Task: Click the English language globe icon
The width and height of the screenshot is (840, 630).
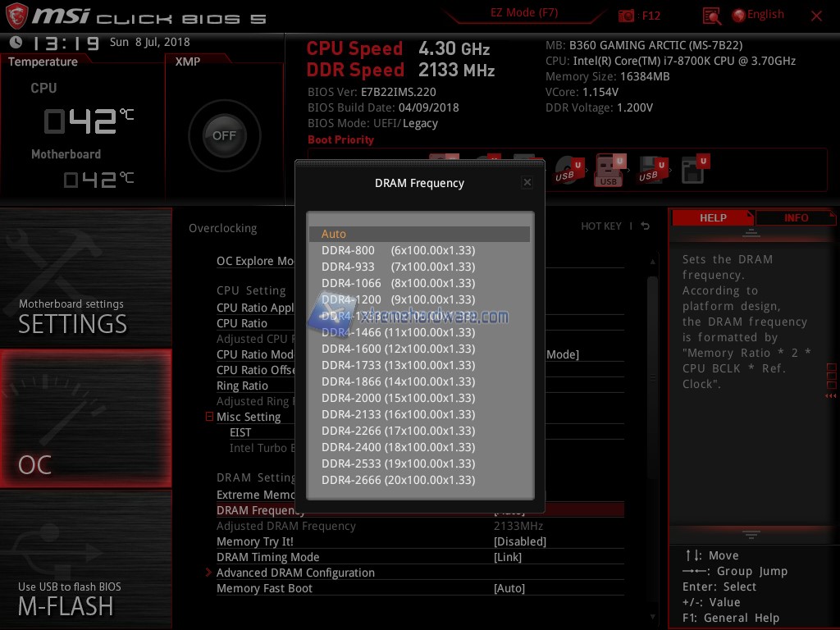Action: tap(738, 16)
